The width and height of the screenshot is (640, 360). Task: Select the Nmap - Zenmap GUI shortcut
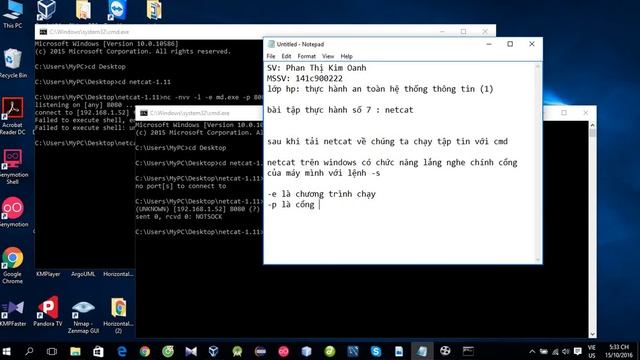[83, 317]
